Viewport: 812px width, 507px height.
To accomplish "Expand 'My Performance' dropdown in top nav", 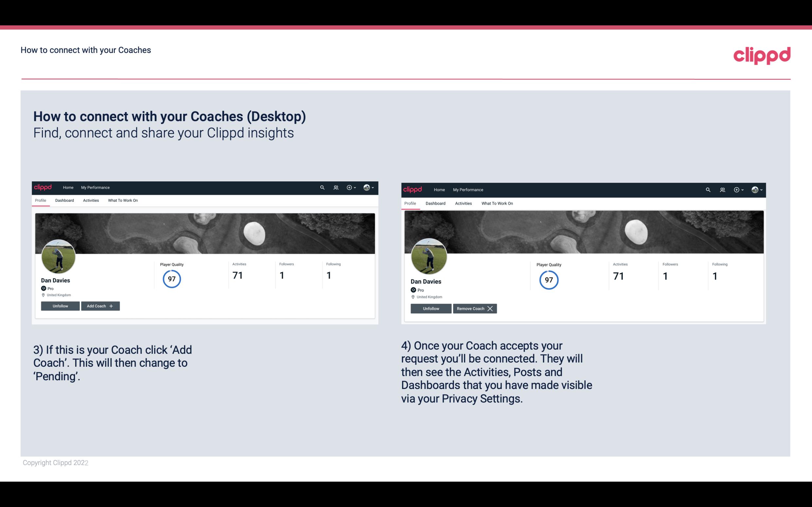I will pos(95,188).
